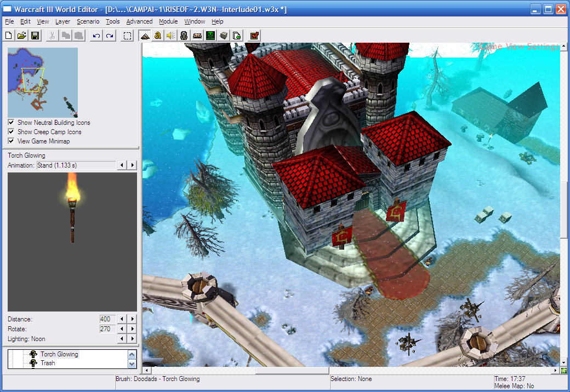Toggle View Game Minimap checkbox

click(x=12, y=141)
